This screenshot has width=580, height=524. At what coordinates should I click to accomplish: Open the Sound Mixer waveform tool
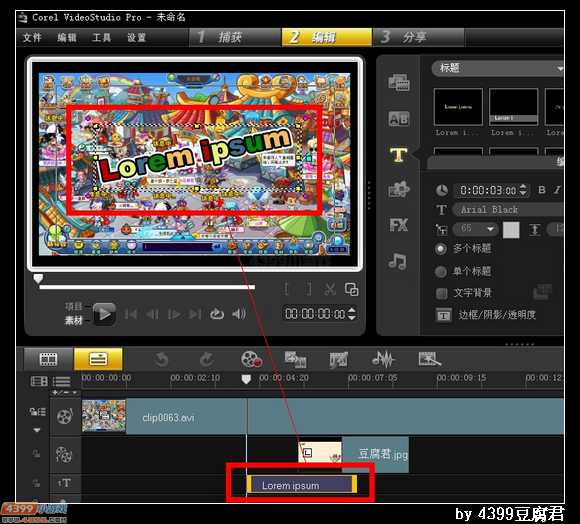(383, 359)
